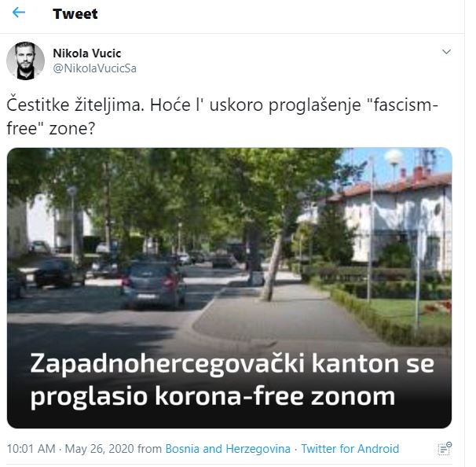Click the street lamp globe in the photo

pyautogui.click(x=394, y=157)
